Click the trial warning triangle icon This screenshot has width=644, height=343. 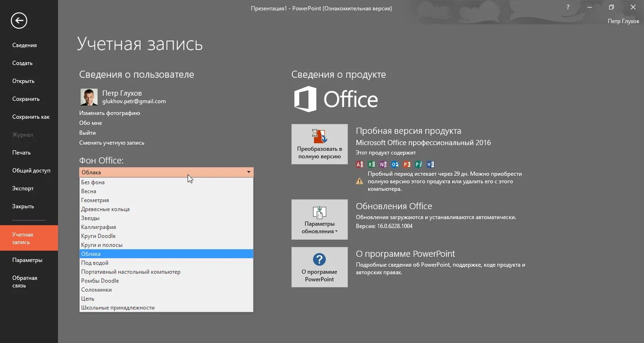360,180
